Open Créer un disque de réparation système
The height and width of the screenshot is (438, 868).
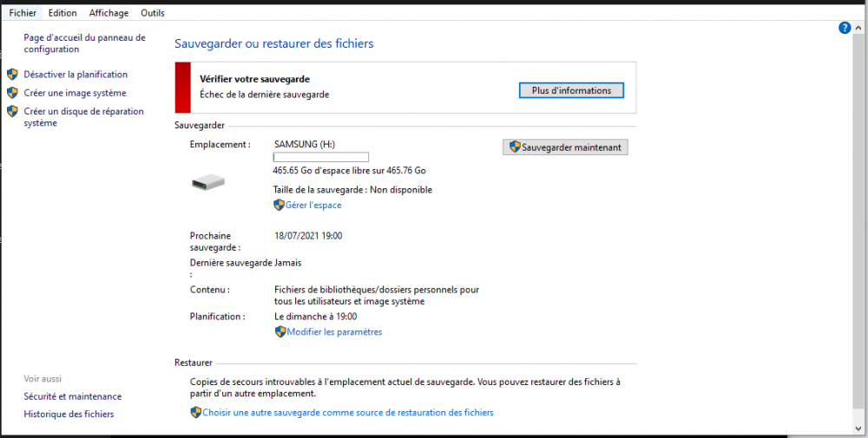tap(83, 117)
